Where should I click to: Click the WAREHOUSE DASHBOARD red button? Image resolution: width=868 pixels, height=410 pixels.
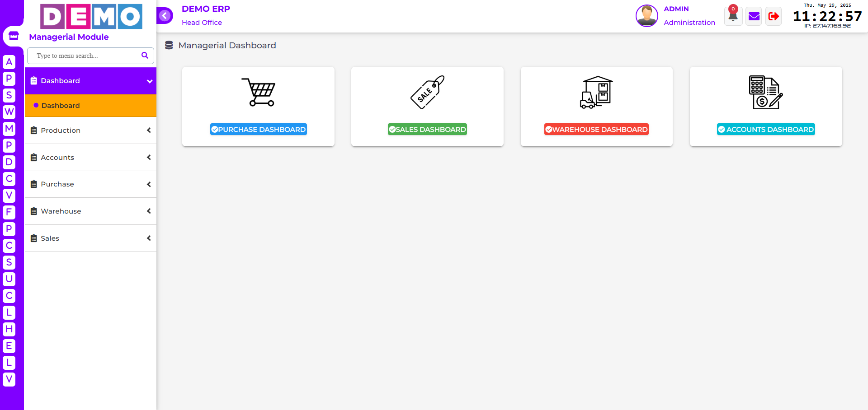(x=596, y=130)
